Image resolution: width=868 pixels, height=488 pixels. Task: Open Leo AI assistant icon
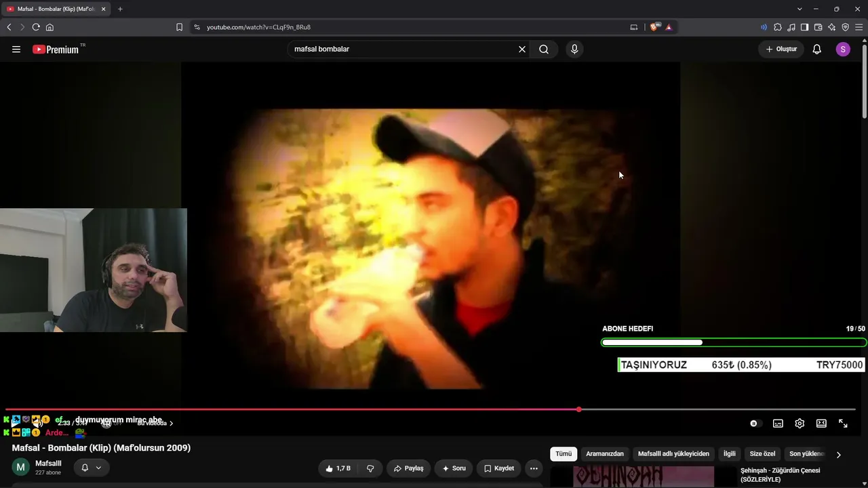(831, 27)
